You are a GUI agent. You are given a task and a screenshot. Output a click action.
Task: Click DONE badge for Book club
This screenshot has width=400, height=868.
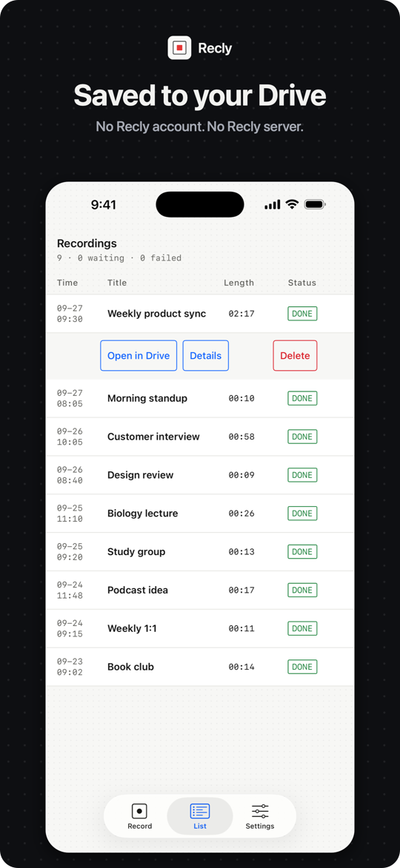click(x=302, y=667)
